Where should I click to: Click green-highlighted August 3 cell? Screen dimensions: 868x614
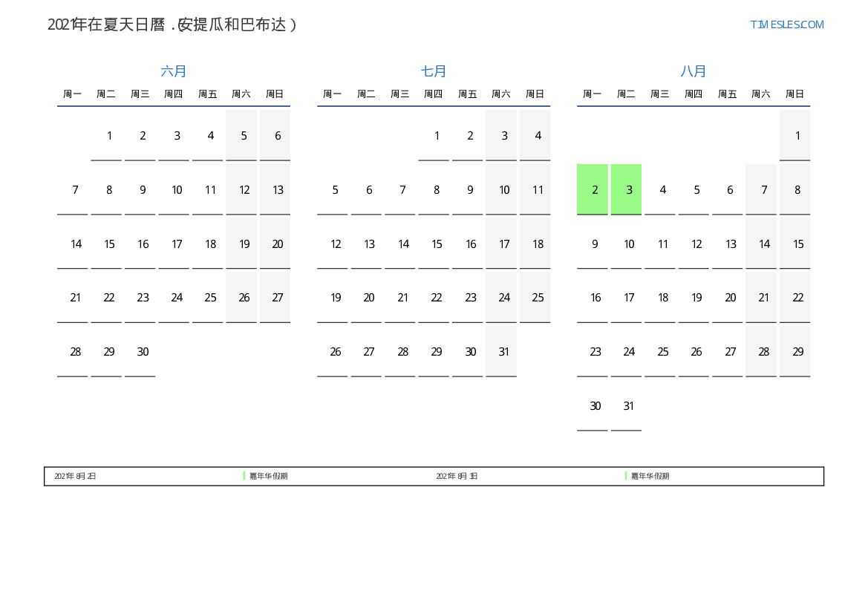(x=626, y=189)
